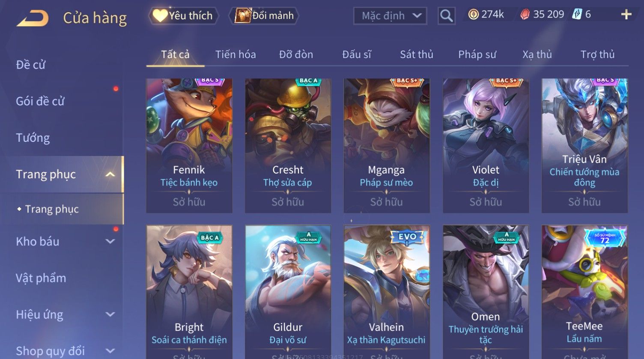Select the Violet Đặc dị skin card
The height and width of the screenshot is (359, 644).
click(486, 146)
